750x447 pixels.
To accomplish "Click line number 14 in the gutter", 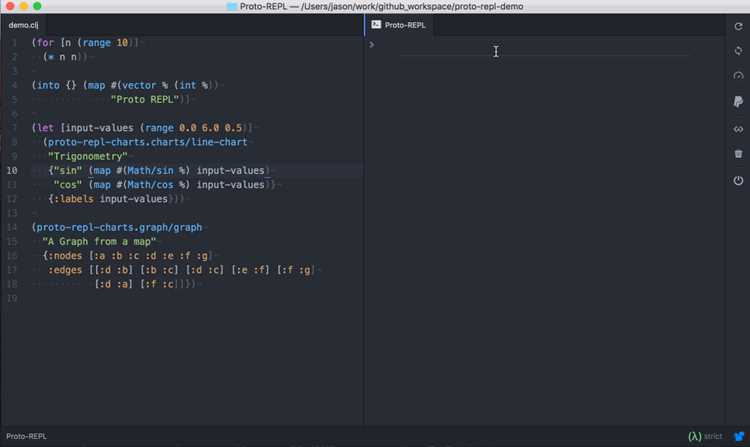I will [12, 227].
